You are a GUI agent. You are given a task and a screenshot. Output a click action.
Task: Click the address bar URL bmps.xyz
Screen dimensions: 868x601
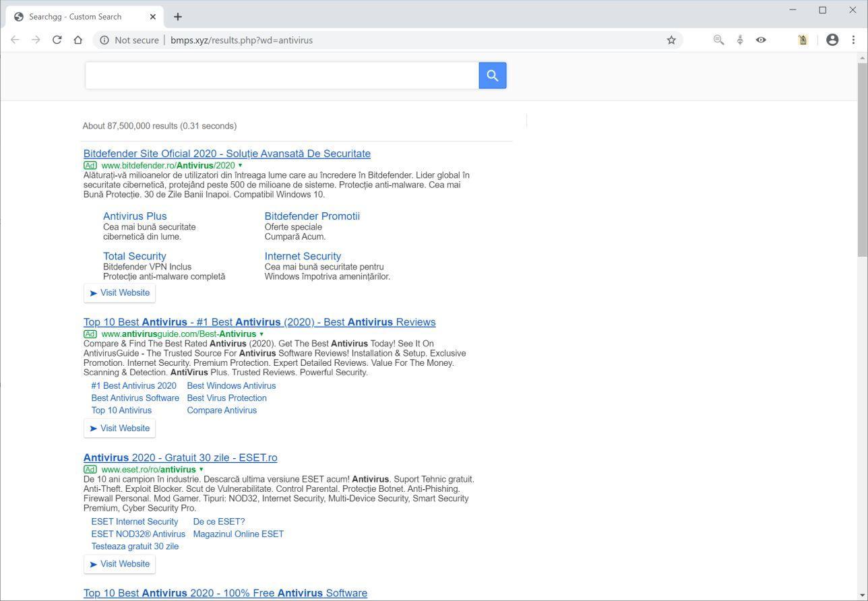pyautogui.click(x=241, y=40)
